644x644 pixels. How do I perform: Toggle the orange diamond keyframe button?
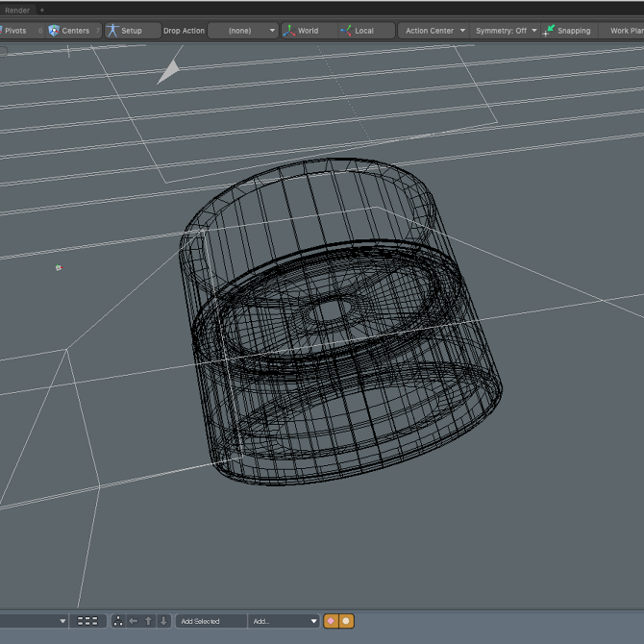pos(331,621)
